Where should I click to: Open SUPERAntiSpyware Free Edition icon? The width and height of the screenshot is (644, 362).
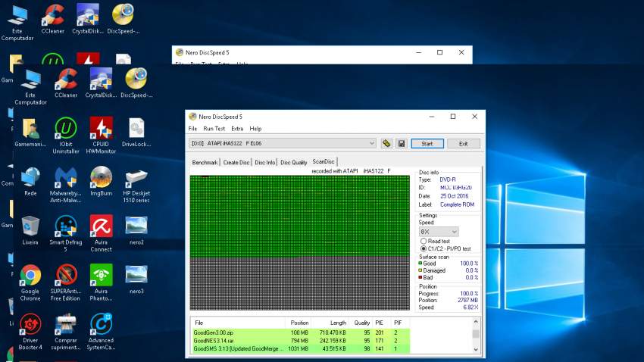click(x=66, y=282)
